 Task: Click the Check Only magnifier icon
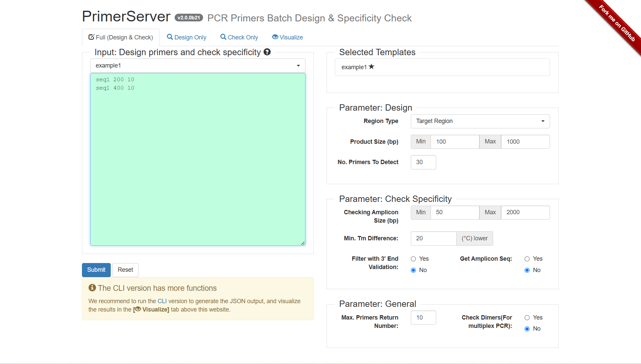pyautogui.click(x=223, y=37)
